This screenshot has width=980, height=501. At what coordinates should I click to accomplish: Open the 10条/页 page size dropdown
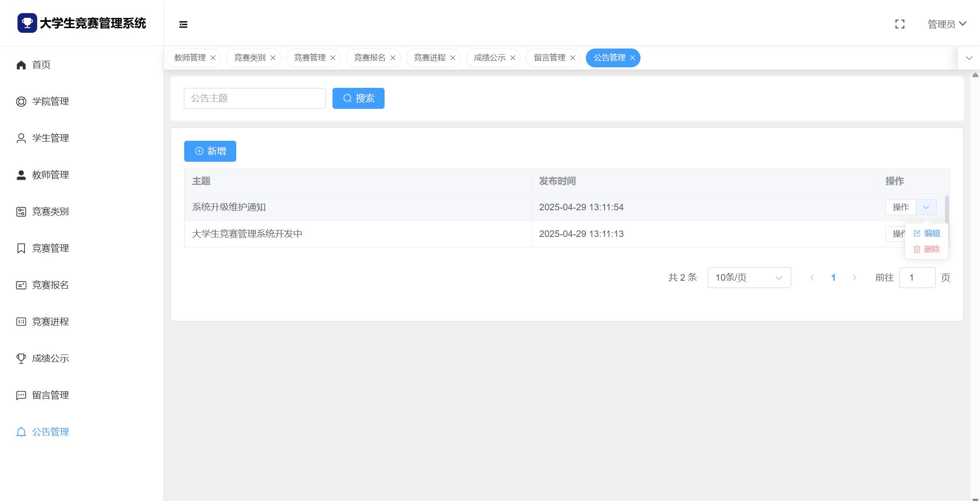tap(749, 278)
